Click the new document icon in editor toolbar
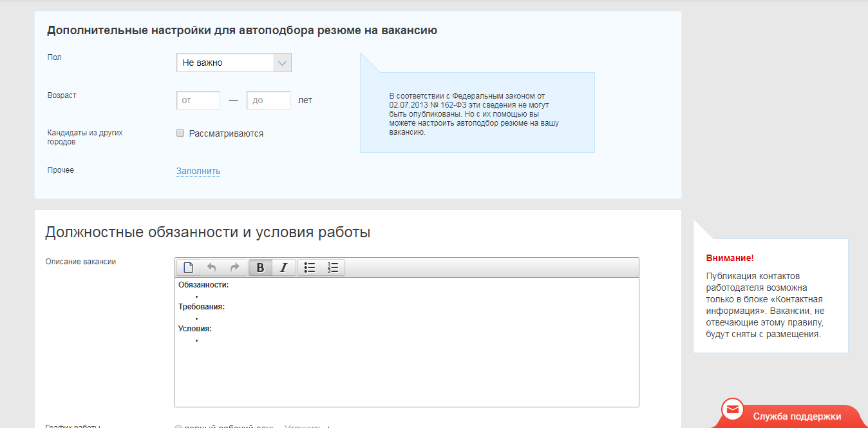Screen dimensions: 868x428 (189, 267)
